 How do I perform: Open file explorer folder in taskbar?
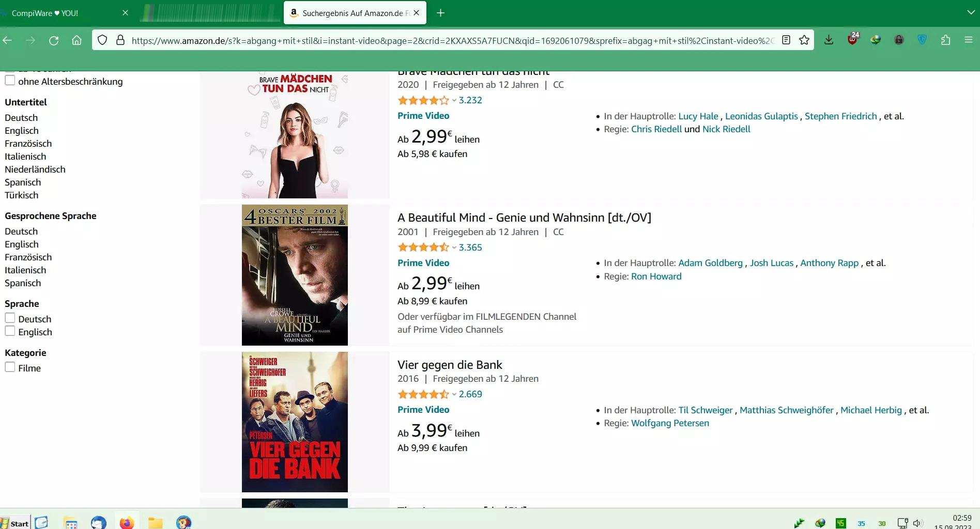click(155, 523)
